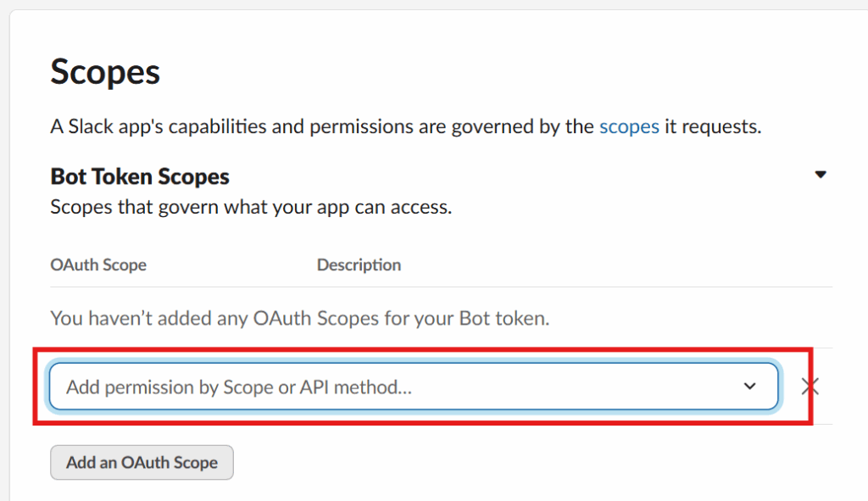Collapse the Bot Token Scopes section arrow
Image resolution: width=868 pixels, height=501 pixels.
coord(820,175)
